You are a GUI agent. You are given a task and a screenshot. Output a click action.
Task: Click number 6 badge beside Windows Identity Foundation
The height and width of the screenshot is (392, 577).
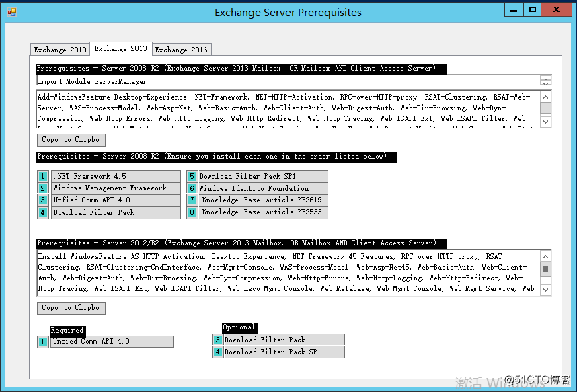coord(192,188)
